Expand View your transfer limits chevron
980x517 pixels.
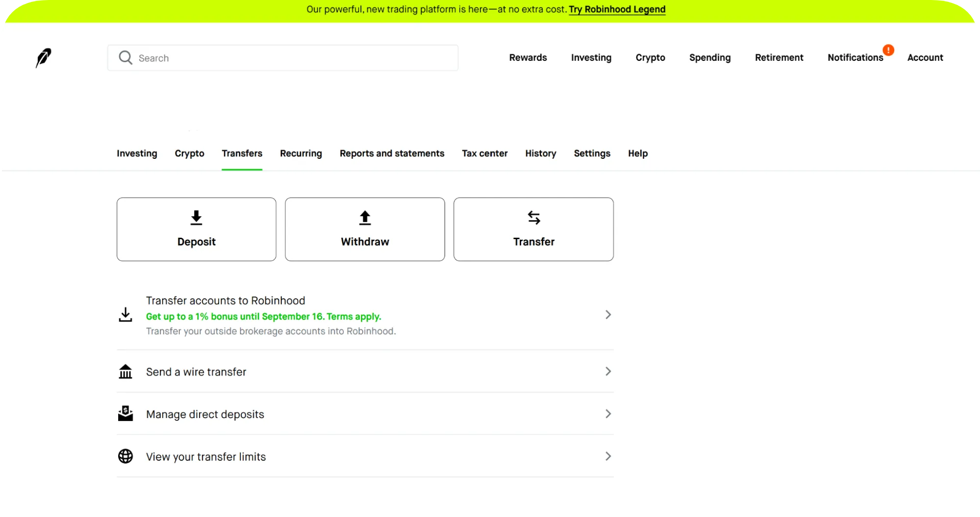(x=608, y=456)
